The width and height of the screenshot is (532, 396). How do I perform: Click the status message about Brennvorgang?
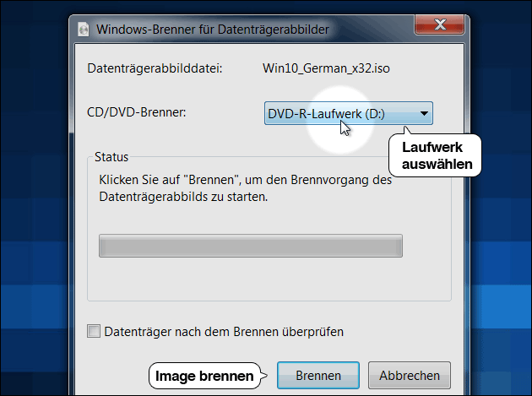(x=245, y=188)
